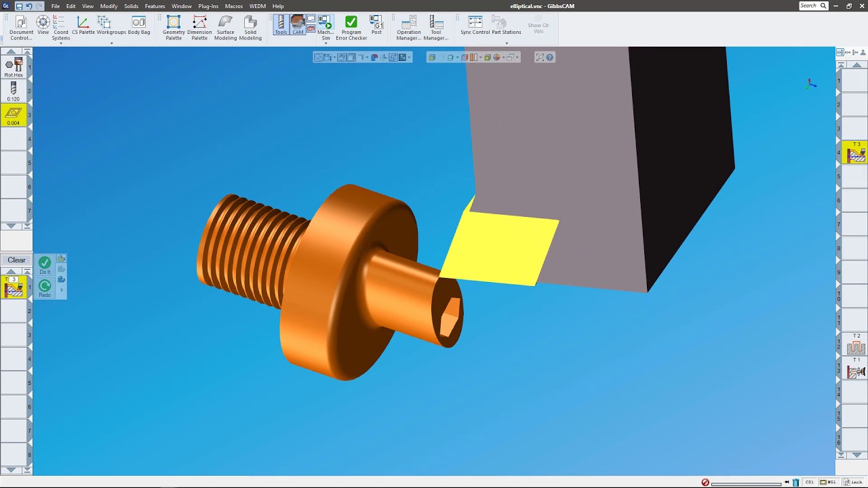
Task: Open the File menu
Action: click(x=56, y=6)
